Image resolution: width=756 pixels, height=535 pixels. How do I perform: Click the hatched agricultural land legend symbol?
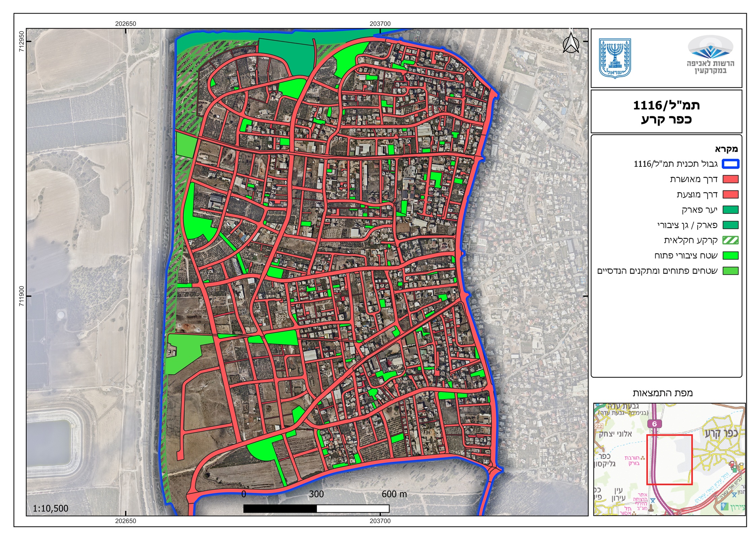click(x=730, y=240)
